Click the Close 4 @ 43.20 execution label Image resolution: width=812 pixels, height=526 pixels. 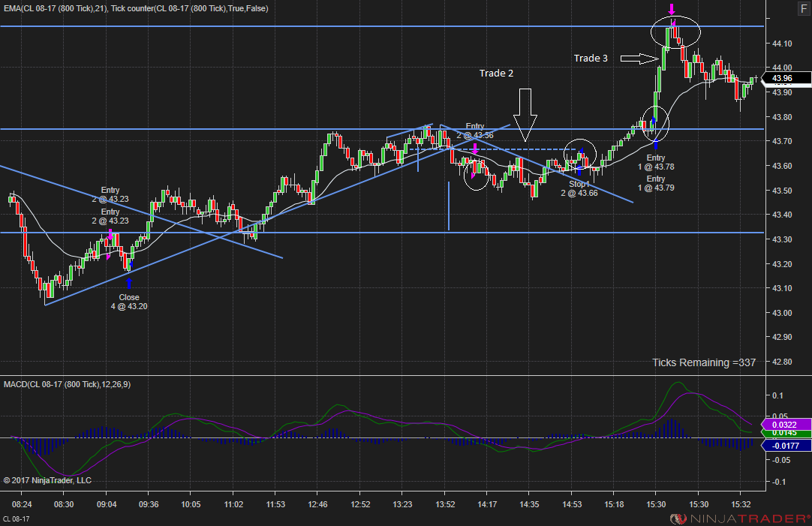point(129,302)
